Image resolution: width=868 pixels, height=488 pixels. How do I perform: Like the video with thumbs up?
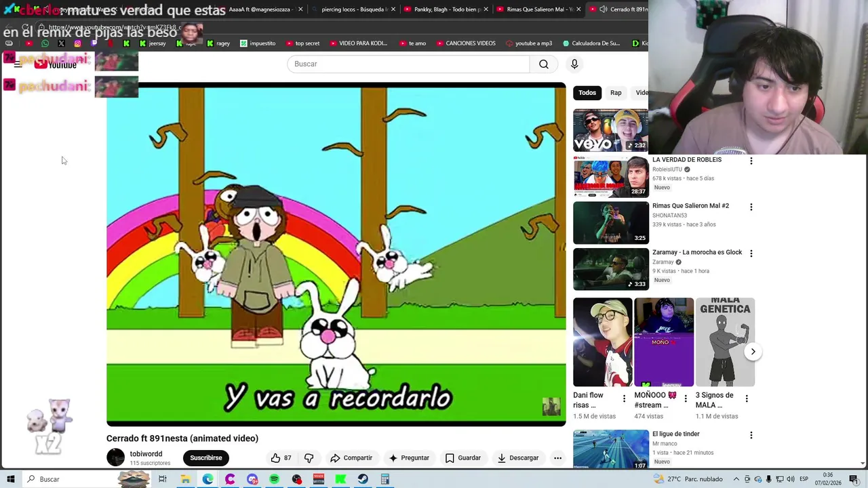click(x=281, y=458)
